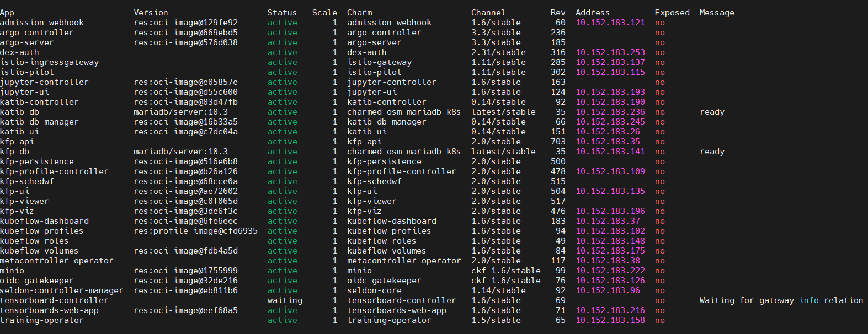Click the 2.31/stable channel value
This screenshot has height=334, width=868.
pos(498,52)
